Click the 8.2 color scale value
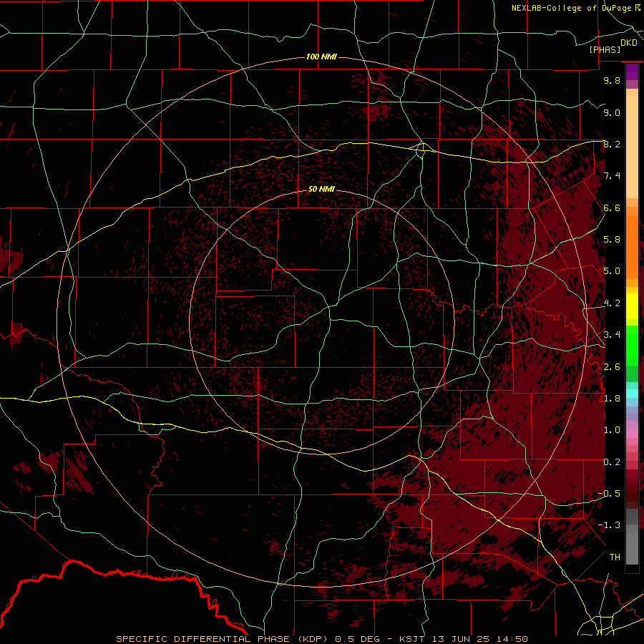 [x=612, y=144]
